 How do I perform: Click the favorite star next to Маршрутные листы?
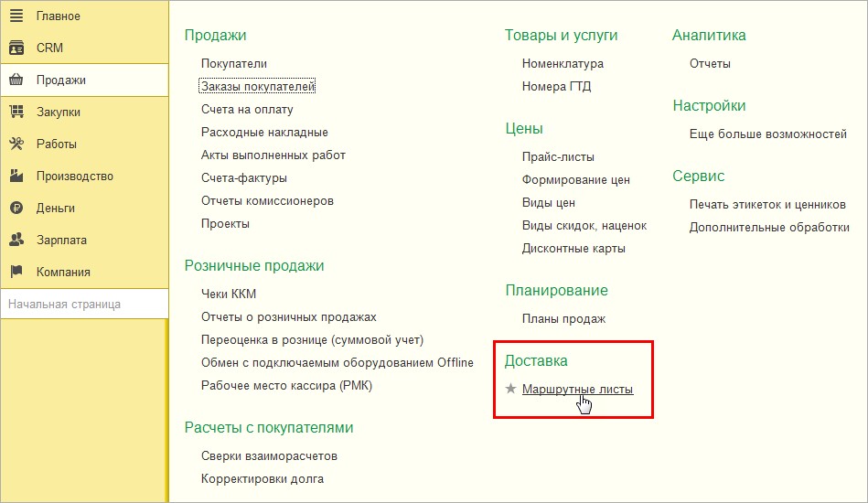510,389
